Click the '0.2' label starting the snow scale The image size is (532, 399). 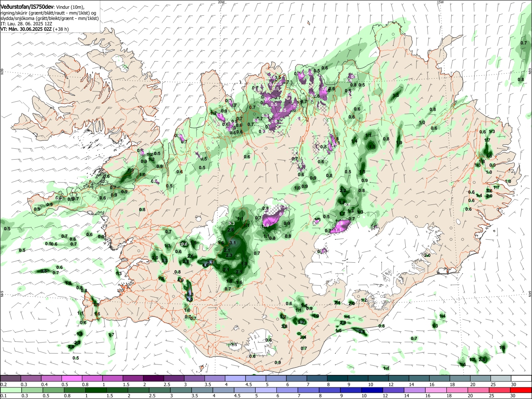pos(4,384)
